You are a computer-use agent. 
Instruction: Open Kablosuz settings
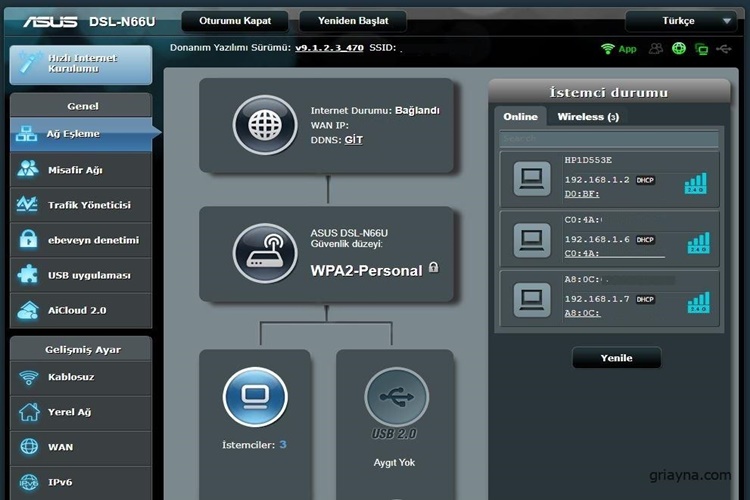pos(81,377)
